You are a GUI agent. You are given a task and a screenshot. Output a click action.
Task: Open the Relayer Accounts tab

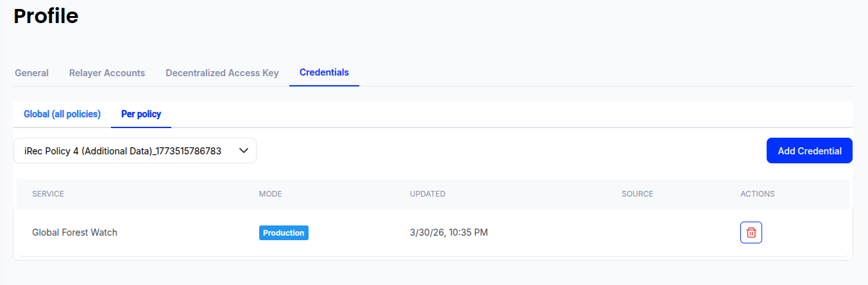(107, 73)
